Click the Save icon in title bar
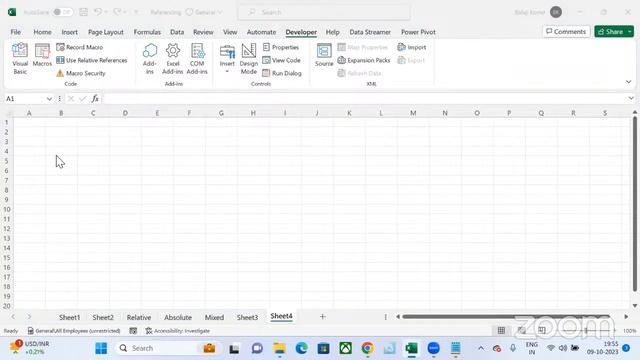The width and height of the screenshot is (640, 360). (x=84, y=12)
